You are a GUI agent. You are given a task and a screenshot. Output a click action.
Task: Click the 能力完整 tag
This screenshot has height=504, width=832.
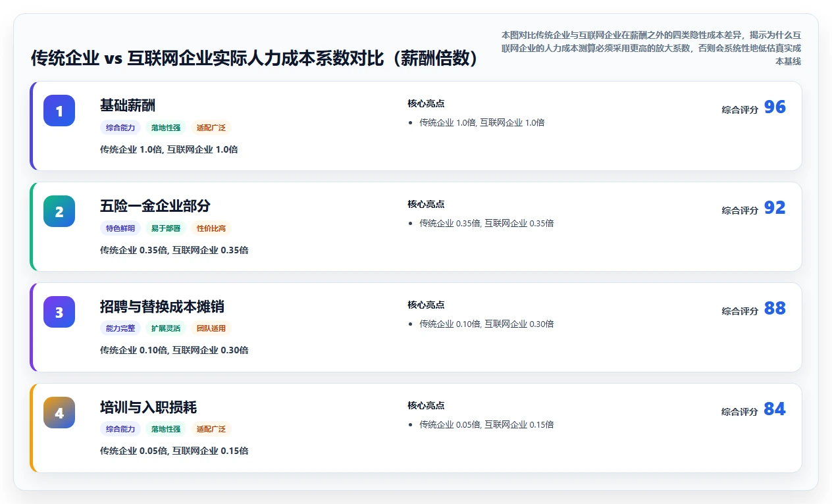120,328
